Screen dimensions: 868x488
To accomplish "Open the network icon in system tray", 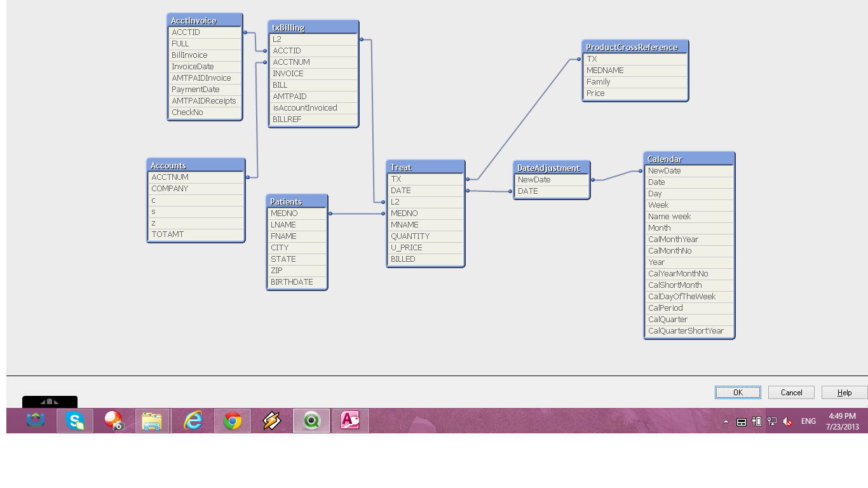I will pyautogui.click(x=772, y=421).
